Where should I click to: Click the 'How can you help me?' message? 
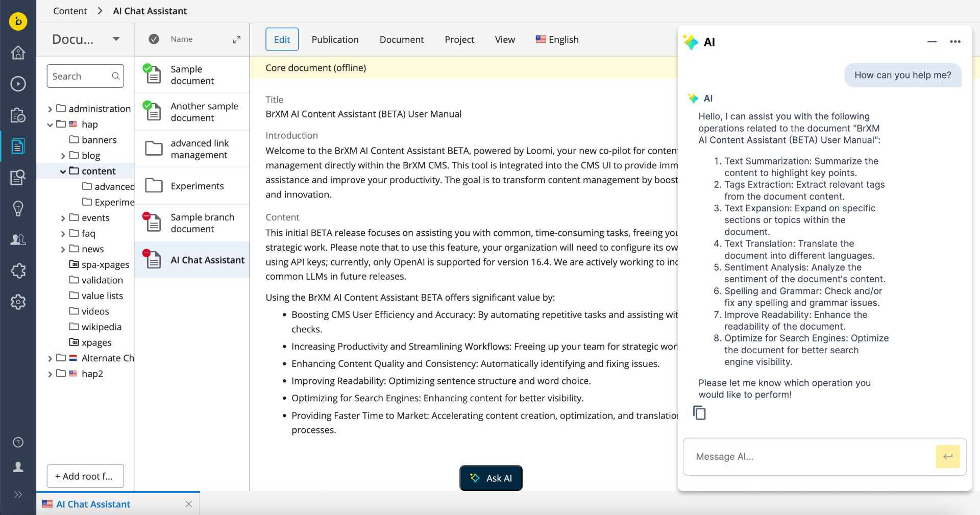click(902, 75)
